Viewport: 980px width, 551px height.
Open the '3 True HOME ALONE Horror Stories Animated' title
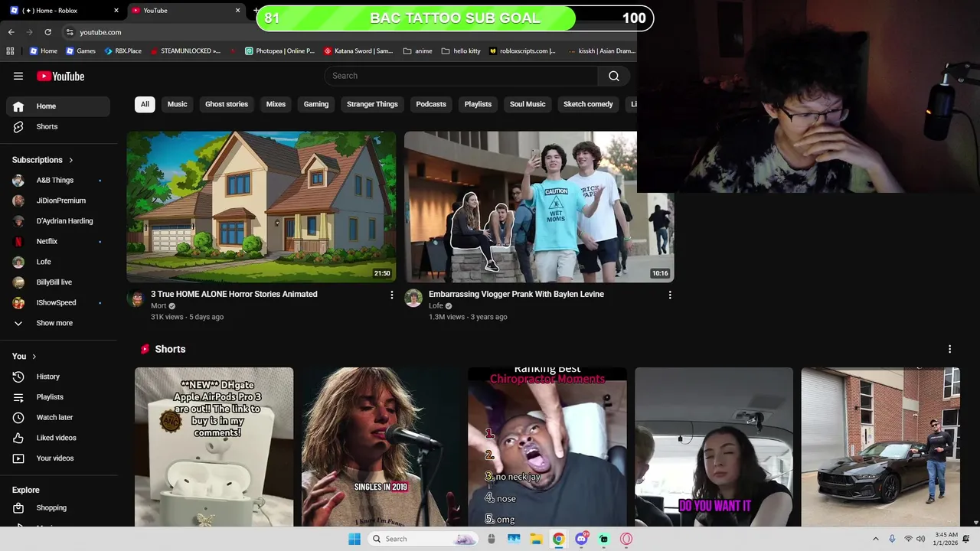coord(234,294)
